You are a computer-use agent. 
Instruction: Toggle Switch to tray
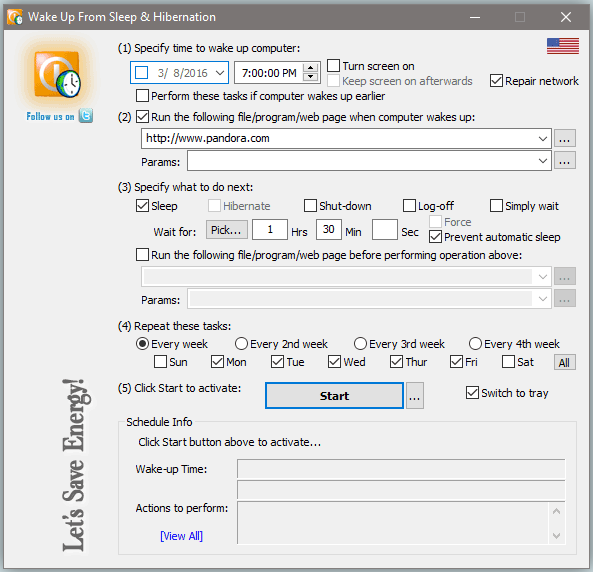472,393
